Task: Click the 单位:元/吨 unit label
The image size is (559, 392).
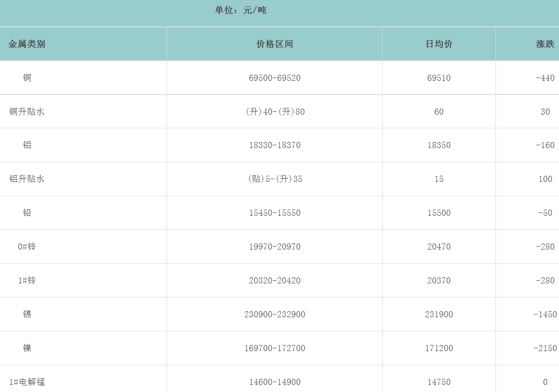Action: (x=241, y=10)
